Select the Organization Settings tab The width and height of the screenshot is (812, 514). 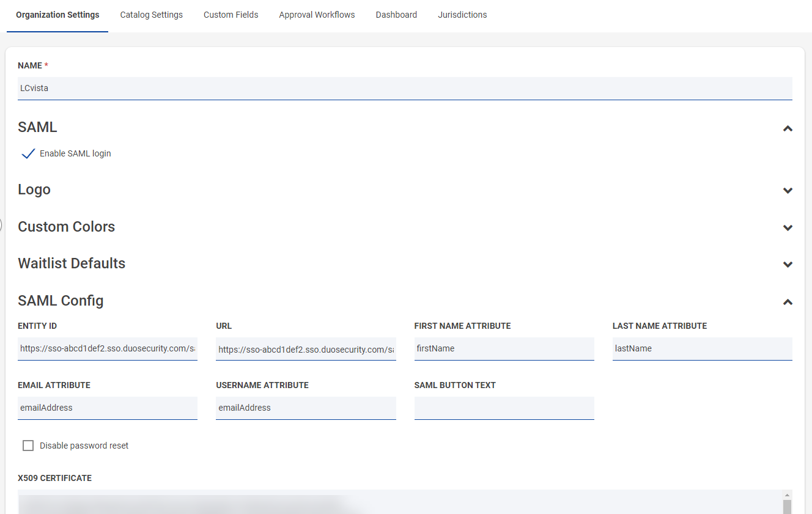(57, 15)
